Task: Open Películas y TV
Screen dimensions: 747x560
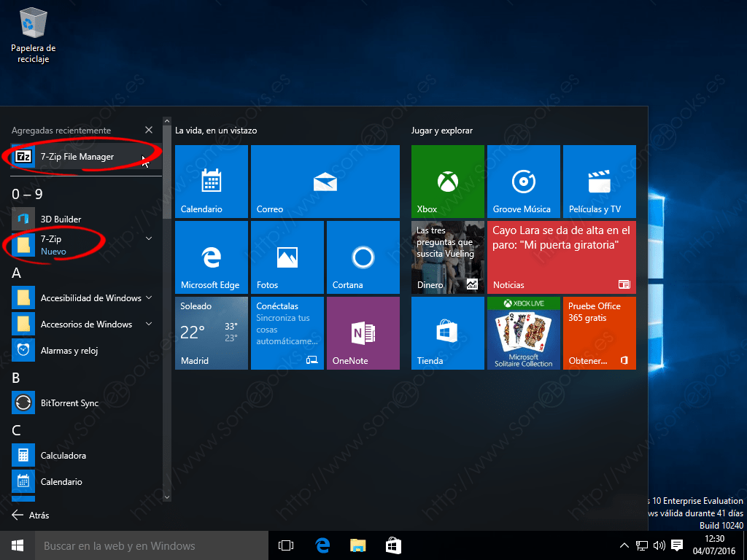Action: [599, 182]
